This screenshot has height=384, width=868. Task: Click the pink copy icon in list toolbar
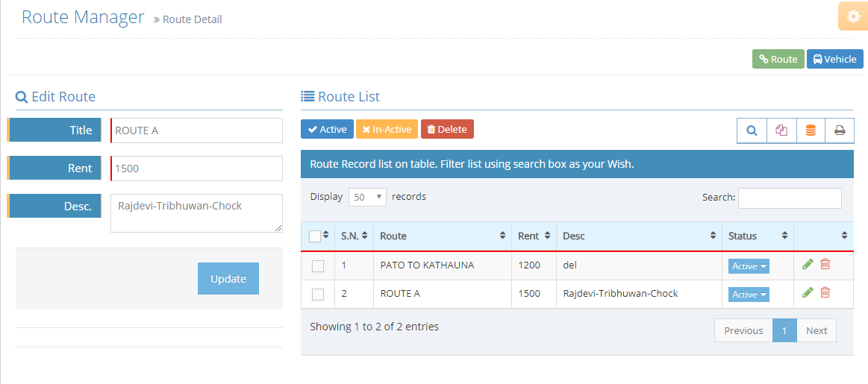pyautogui.click(x=781, y=130)
